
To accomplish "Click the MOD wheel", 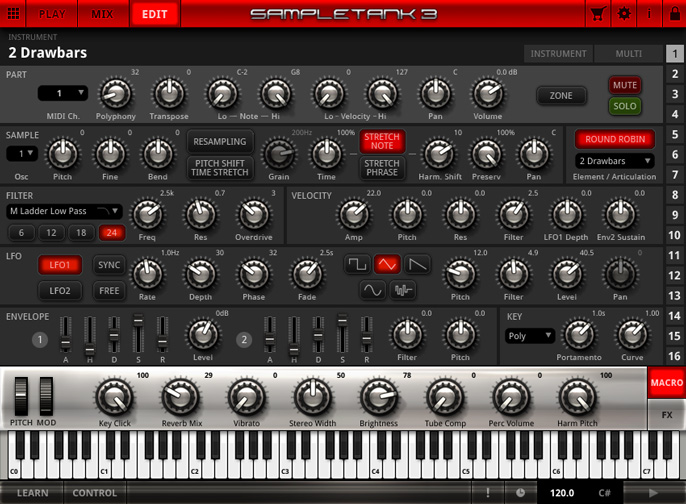I will (x=46, y=396).
